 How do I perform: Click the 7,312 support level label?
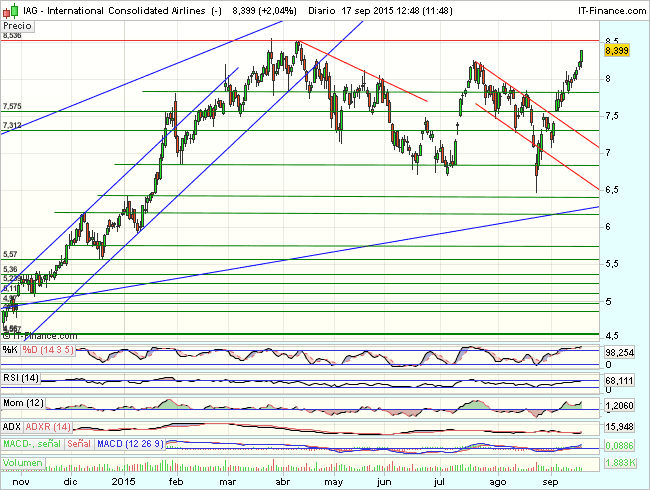tap(12, 125)
